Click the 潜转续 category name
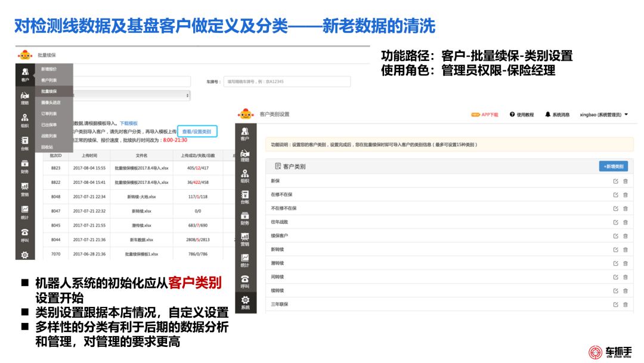The image size is (644, 363). tap(277, 263)
